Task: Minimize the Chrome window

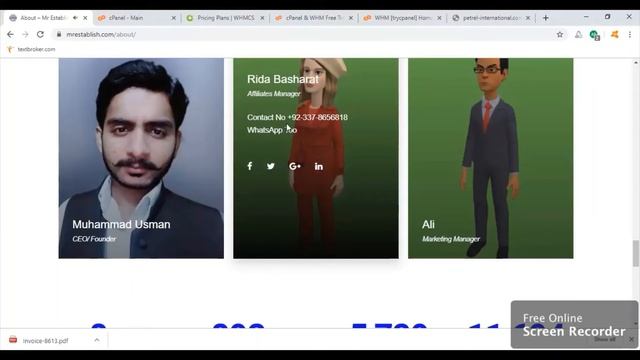Action: 586,17
